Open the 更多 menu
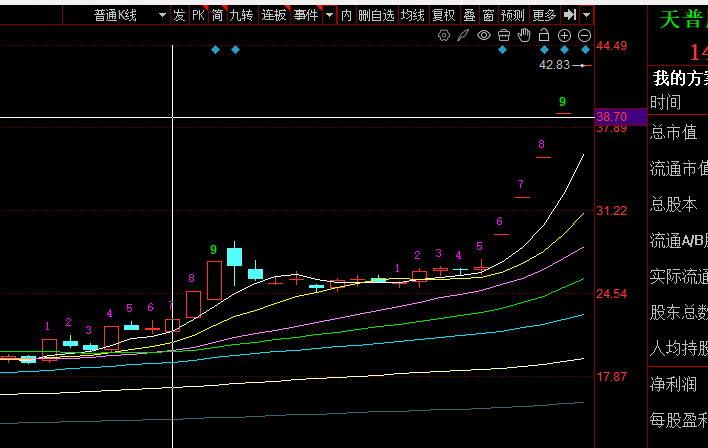 coord(544,15)
